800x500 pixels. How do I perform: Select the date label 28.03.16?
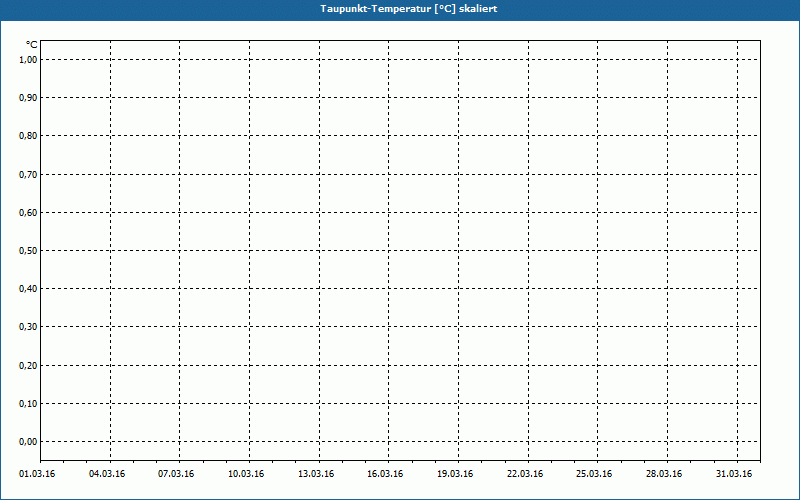(664, 474)
